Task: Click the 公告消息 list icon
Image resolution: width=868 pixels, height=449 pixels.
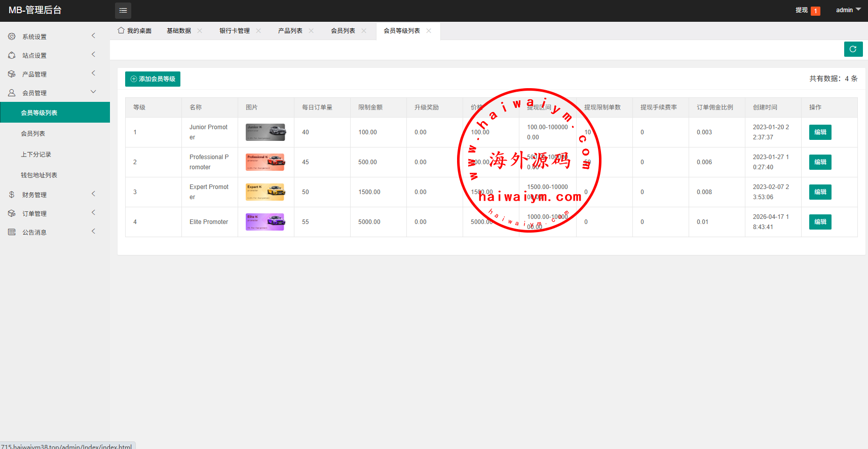Action: tap(12, 232)
